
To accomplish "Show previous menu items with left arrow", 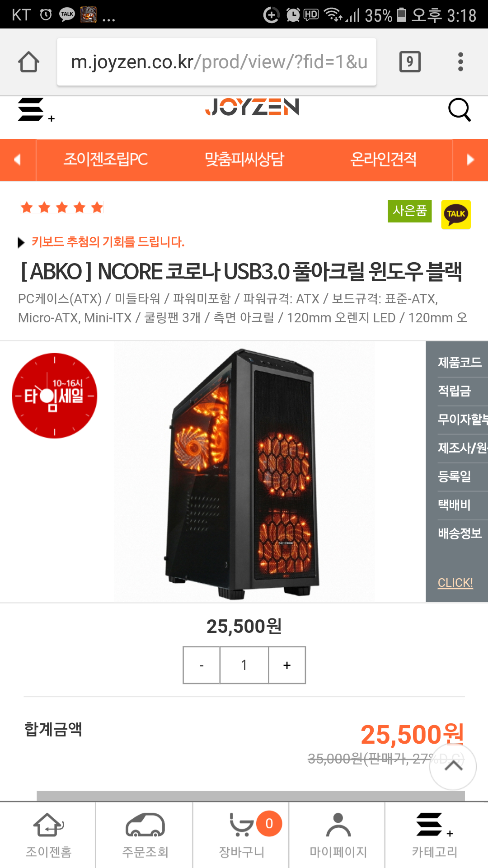I will coord(18,160).
